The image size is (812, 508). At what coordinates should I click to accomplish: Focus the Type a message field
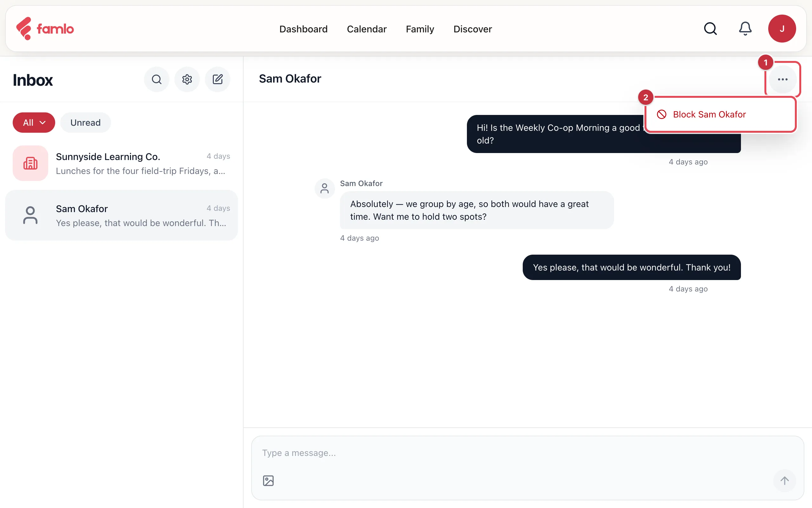tap(527, 453)
